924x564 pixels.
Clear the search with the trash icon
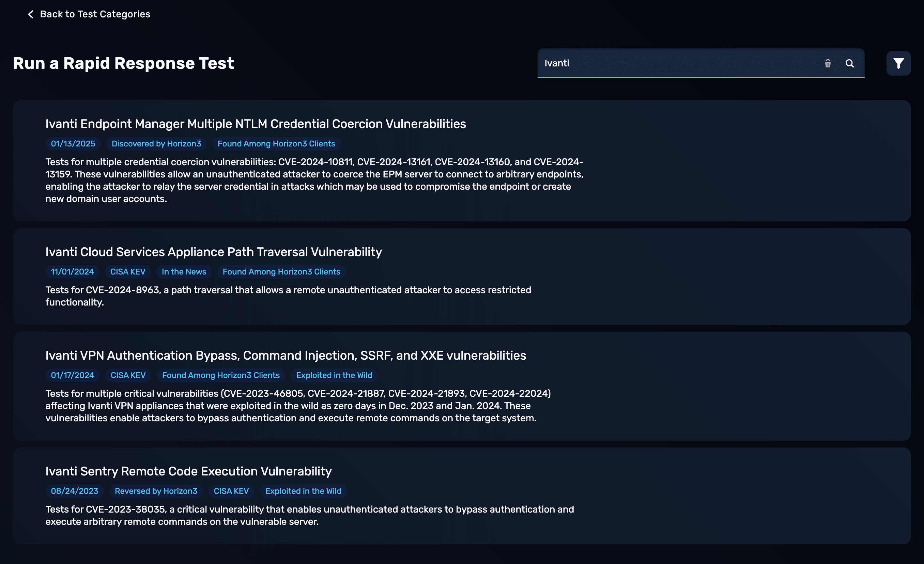(x=828, y=63)
